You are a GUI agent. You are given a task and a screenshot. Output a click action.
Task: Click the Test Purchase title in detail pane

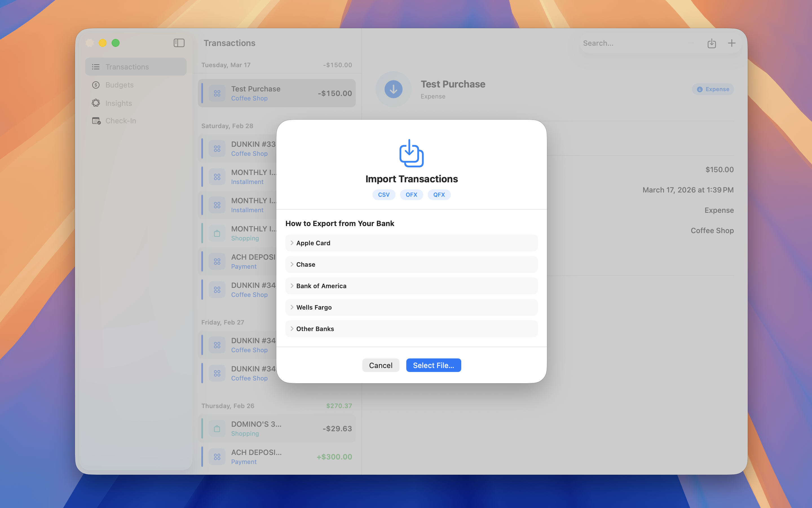pos(453,84)
